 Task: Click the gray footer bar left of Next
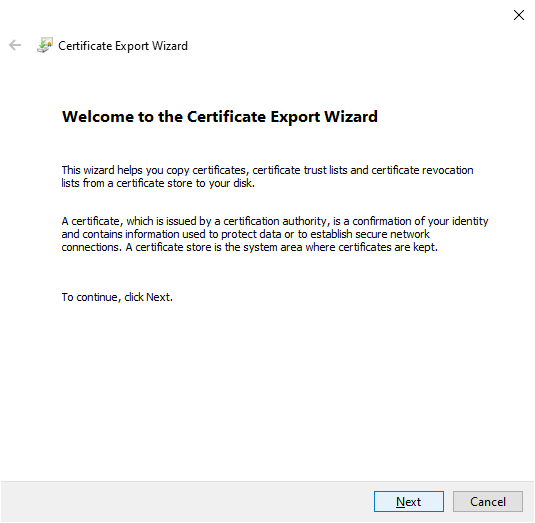(187, 502)
